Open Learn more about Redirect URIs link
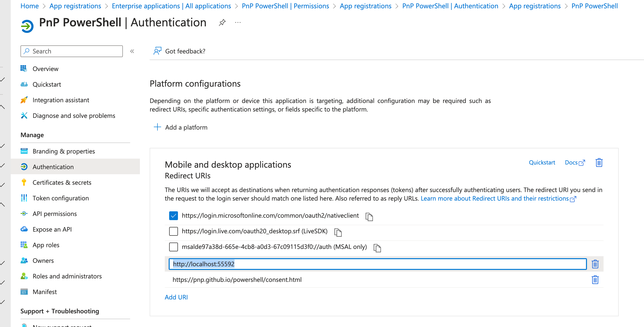 498,198
